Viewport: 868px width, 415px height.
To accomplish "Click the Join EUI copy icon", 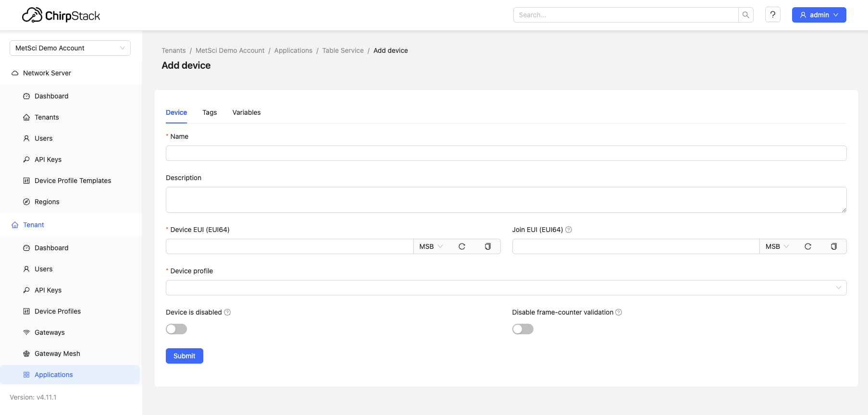I will pyautogui.click(x=833, y=246).
